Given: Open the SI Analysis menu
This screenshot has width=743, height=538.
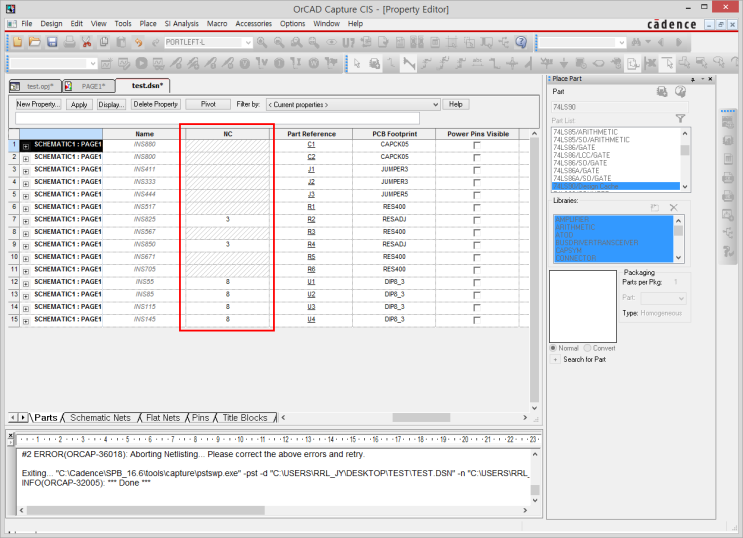Looking at the screenshot, I should point(181,23).
